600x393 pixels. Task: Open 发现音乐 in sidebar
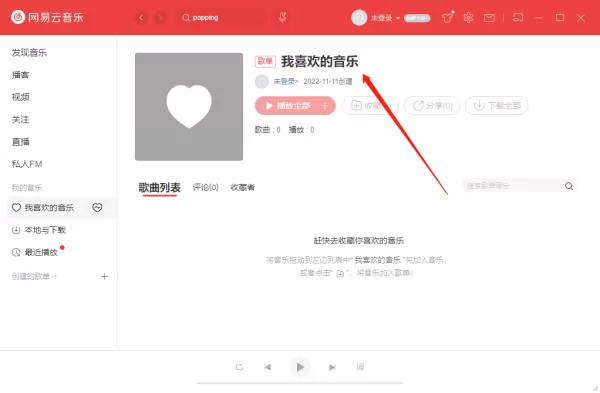tap(29, 53)
